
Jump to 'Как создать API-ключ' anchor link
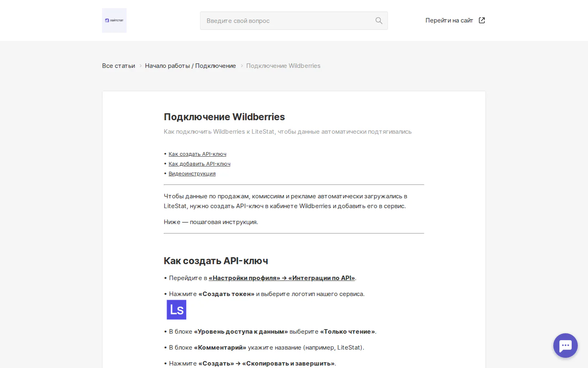[197, 154]
